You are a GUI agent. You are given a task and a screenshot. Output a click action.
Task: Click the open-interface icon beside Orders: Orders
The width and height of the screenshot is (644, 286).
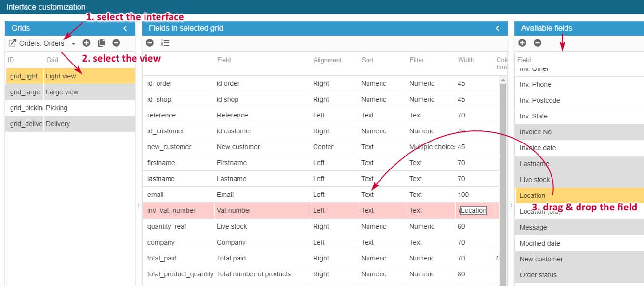pyautogui.click(x=13, y=43)
